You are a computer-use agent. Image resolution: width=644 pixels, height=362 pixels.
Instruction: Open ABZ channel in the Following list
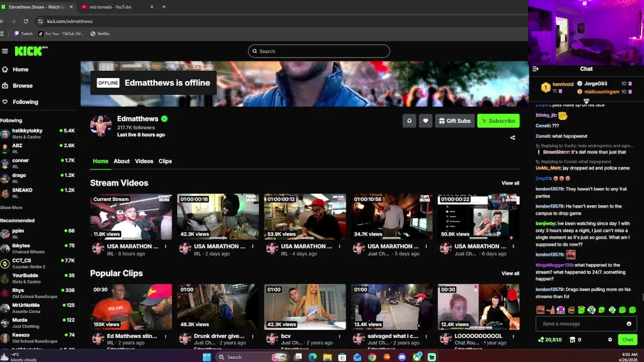[38, 148]
